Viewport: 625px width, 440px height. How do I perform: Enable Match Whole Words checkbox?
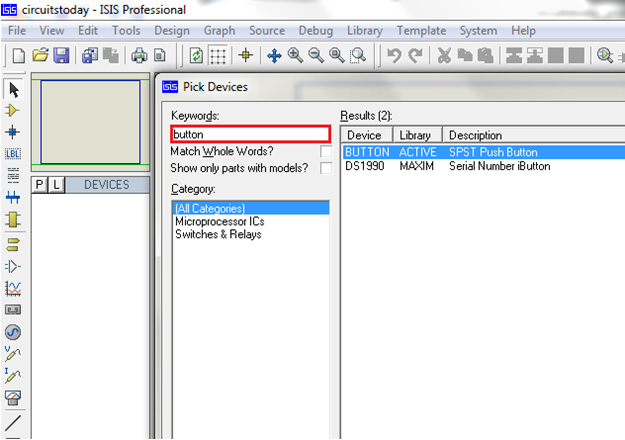pos(326,151)
